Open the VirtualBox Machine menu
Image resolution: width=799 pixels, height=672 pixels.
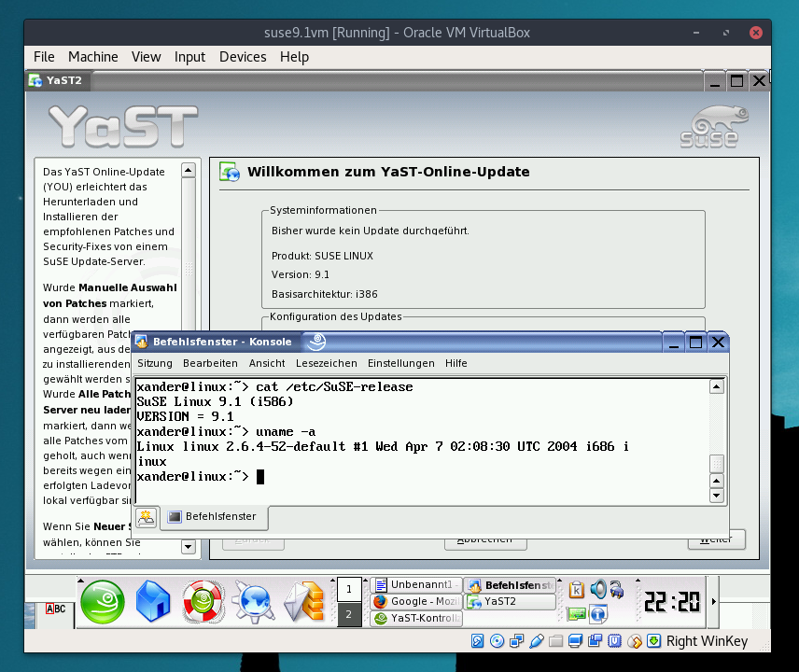[92, 57]
